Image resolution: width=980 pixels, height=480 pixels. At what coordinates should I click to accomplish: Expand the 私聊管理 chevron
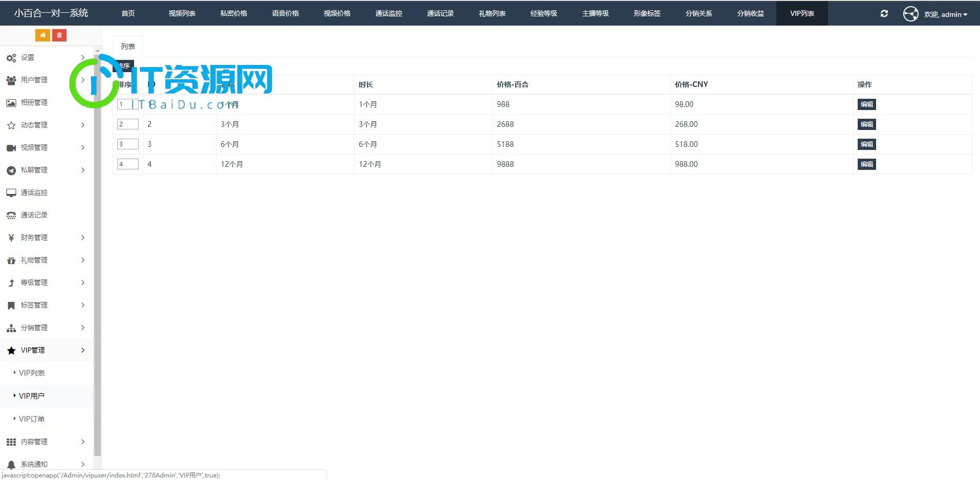tap(83, 170)
